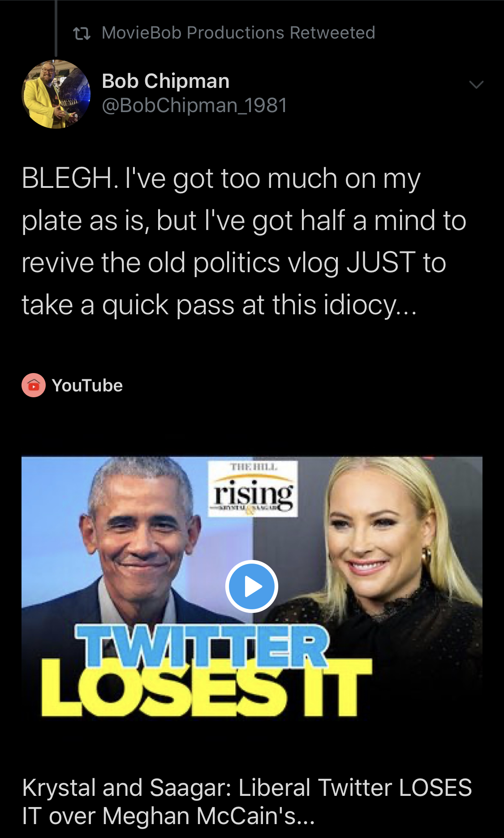Open tweet text beginning with BLEGH
Viewport: 504px width, 838px height.
(x=244, y=241)
